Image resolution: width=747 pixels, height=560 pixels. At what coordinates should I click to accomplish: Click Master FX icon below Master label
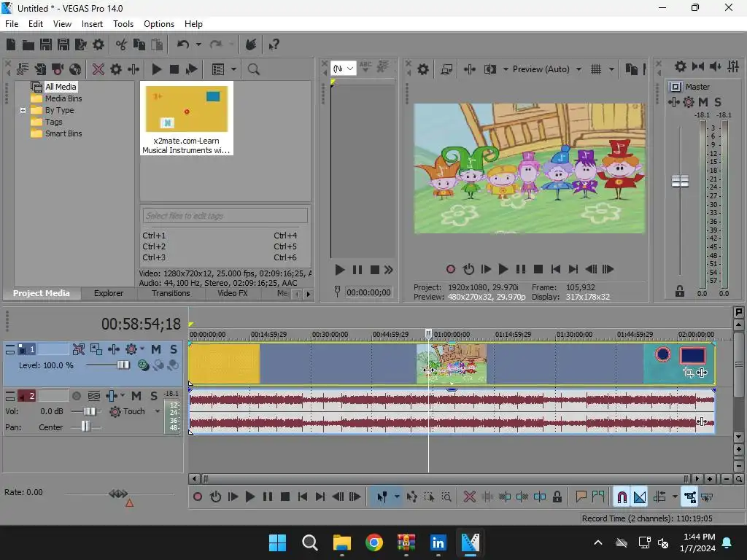click(673, 102)
